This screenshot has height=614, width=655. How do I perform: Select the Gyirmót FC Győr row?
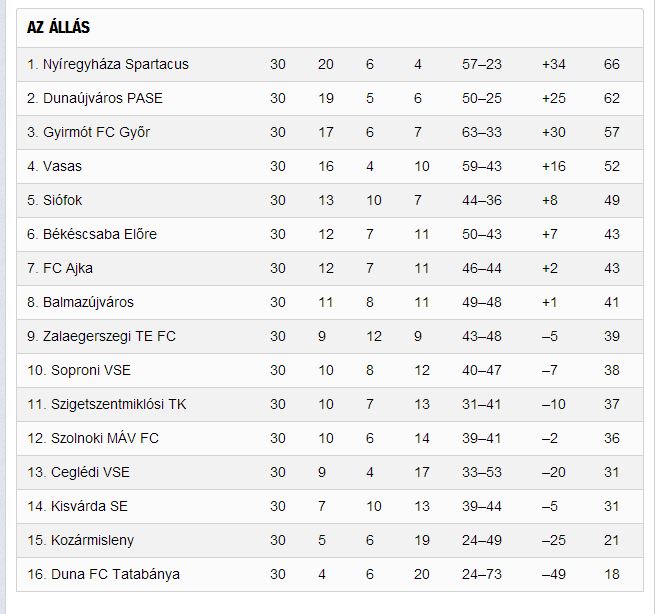[330, 132]
